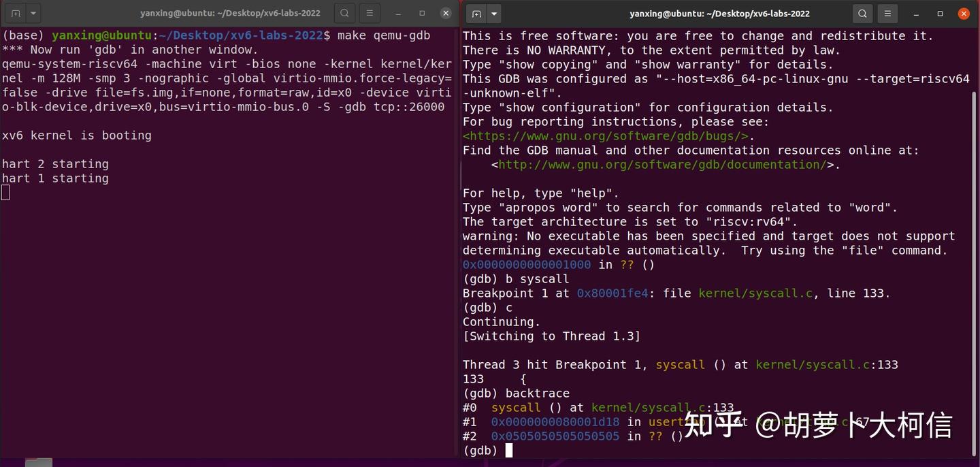Maximize the right terminal window
Image resolution: width=980 pixels, height=467 pixels.
pos(939,13)
